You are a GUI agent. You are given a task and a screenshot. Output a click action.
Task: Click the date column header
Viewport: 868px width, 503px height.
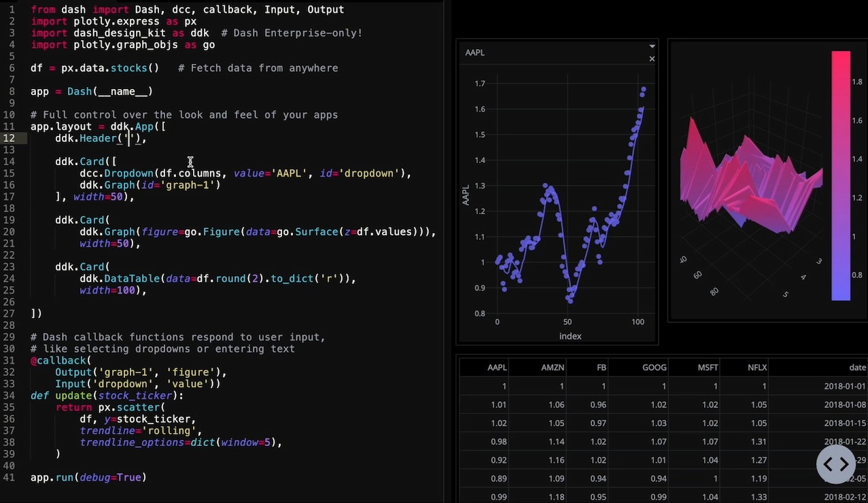click(857, 368)
